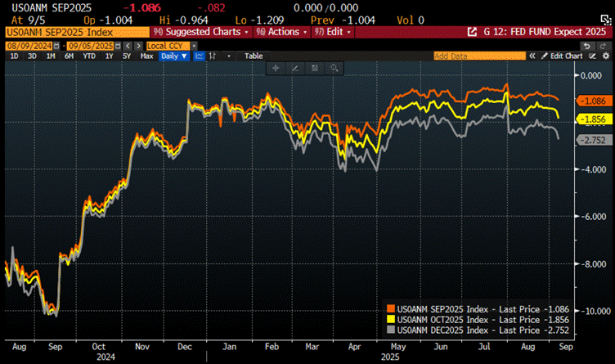Set chart range to YTD
615x364 pixels.
(89, 56)
